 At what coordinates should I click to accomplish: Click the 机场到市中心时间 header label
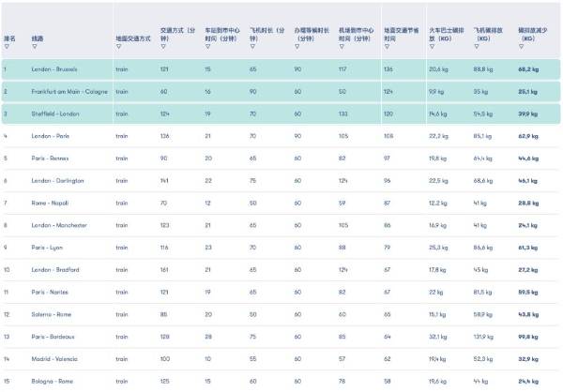coord(357,34)
